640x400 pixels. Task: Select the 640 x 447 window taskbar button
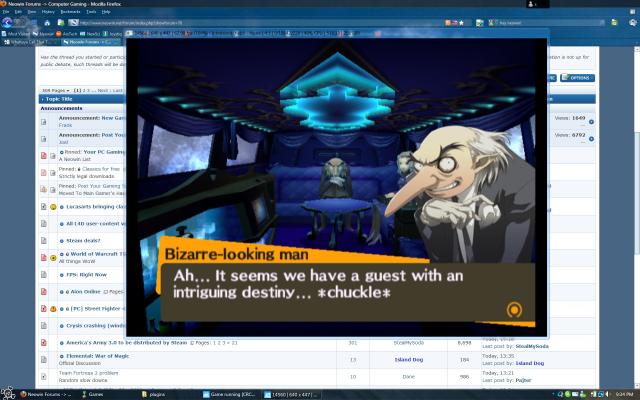point(291,394)
